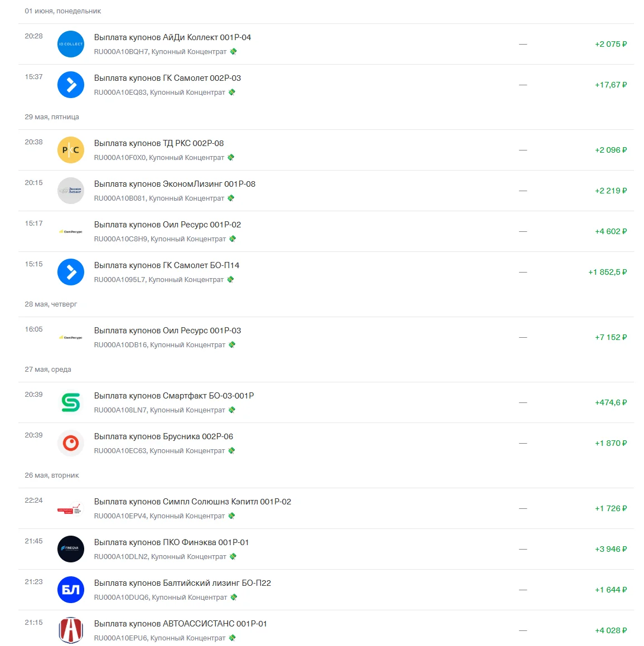Viewport: 644px width, 646px height.
Task: Click the yellow PKC logo icon
Action: pyautogui.click(x=70, y=150)
